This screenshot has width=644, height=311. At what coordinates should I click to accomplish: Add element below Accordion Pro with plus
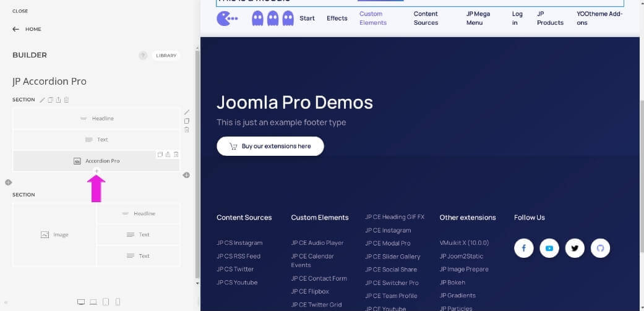(97, 171)
